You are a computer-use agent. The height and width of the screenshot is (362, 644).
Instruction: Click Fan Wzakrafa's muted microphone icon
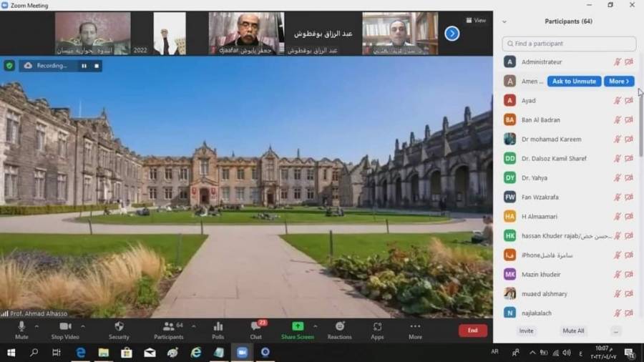pos(618,197)
